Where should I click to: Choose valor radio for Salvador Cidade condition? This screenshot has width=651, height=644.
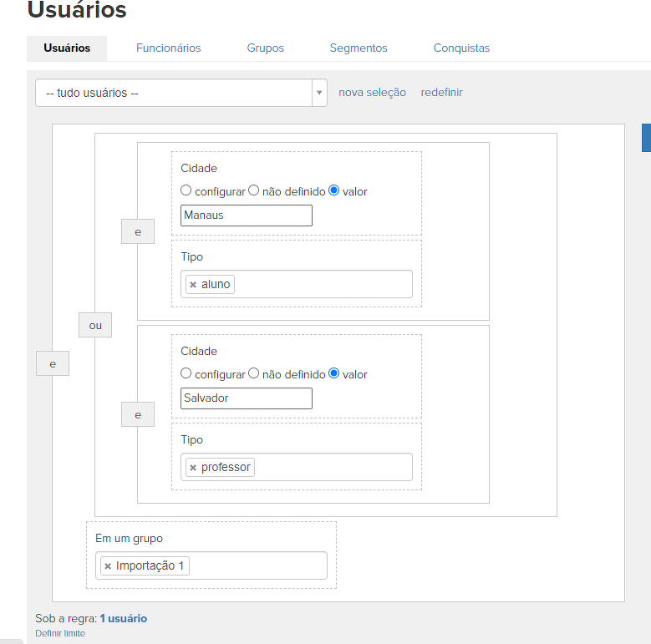pos(334,373)
